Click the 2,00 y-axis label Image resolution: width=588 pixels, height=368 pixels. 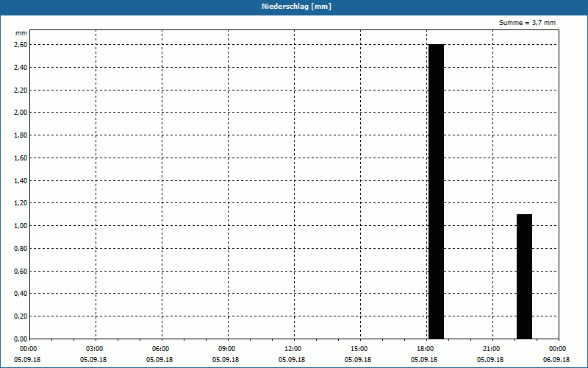pyautogui.click(x=21, y=113)
